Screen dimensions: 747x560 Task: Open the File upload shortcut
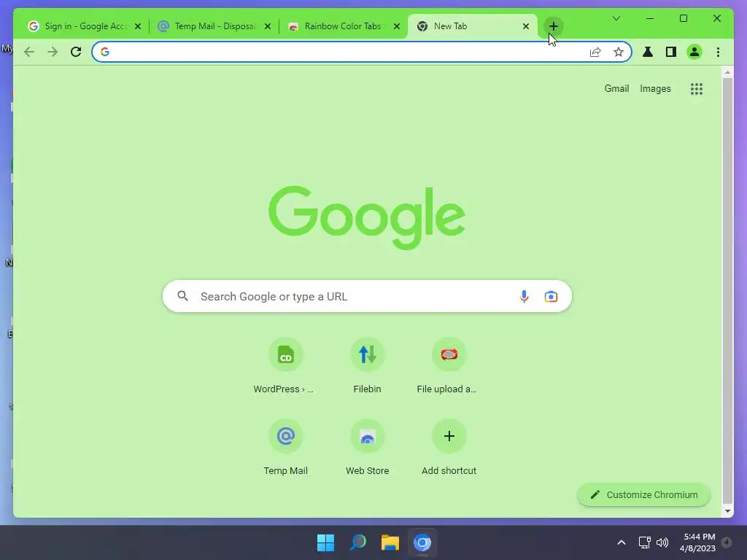coord(449,366)
